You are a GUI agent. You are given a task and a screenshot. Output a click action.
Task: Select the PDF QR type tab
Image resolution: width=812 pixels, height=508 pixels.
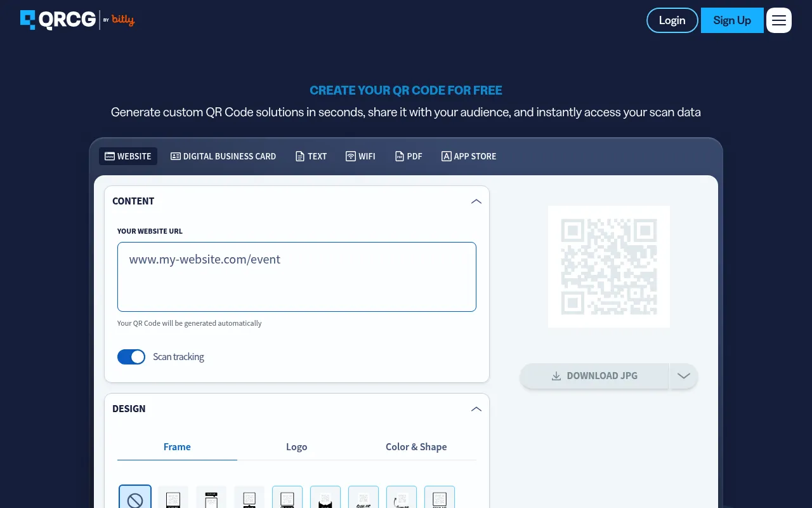[x=409, y=156]
